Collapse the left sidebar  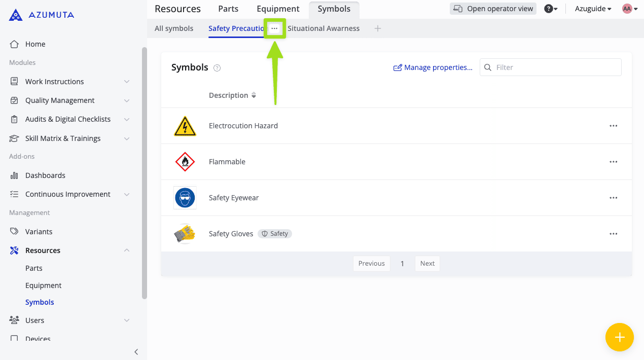point(136,352)
